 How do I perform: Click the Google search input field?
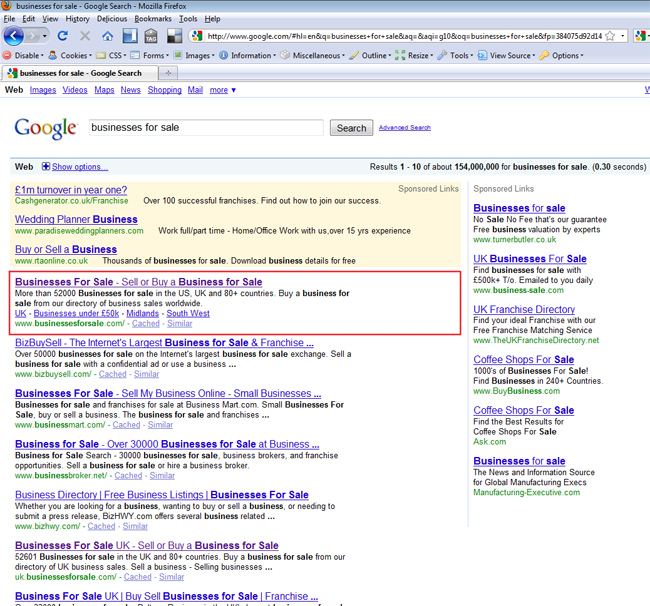coord(206,128)
